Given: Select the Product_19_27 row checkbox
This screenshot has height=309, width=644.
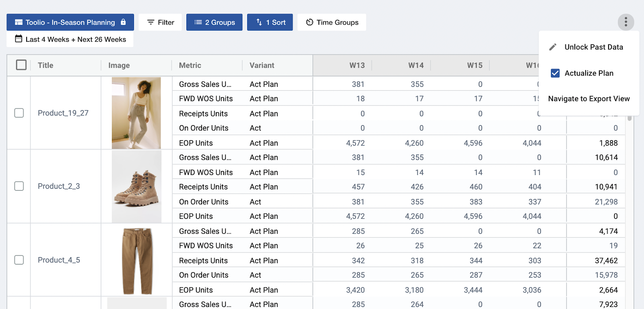Looking at the screenshot, I should click(19, 113).
